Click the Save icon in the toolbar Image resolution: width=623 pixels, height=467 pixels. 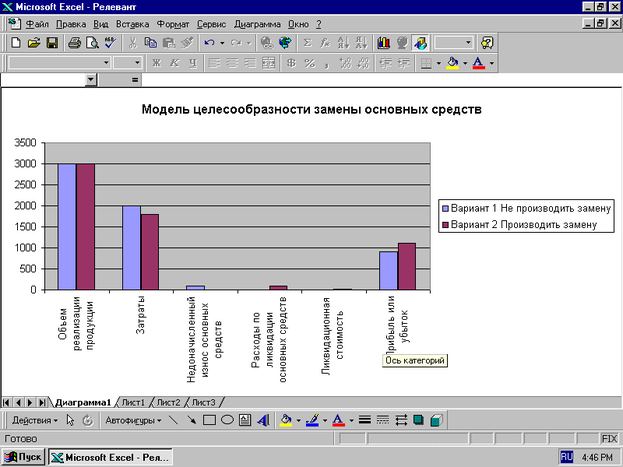(52, 43)
